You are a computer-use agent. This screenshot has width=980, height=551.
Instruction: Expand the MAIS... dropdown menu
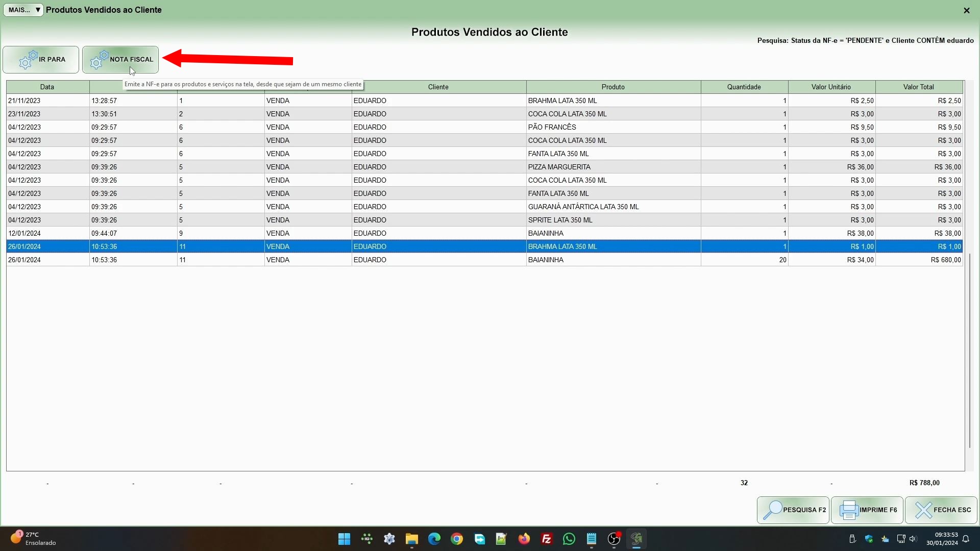tap(23, 10)
